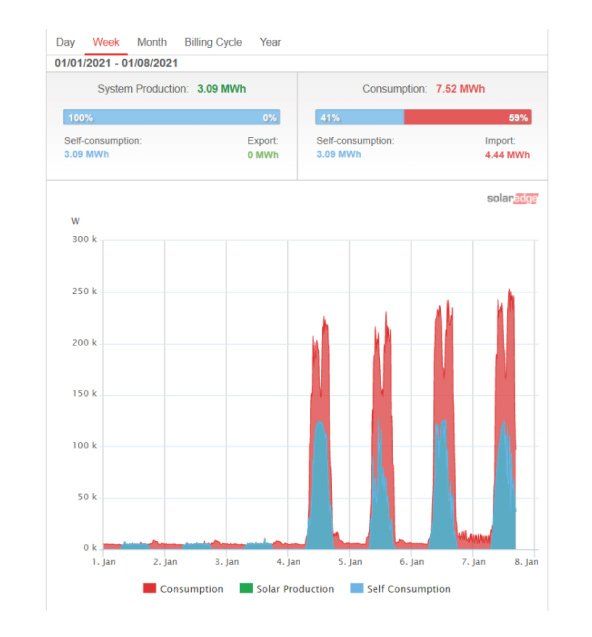Click the 100% self-consumption production bar
Image resolution: width=592 pixels, height=637 pixels.
click(171, 117)
